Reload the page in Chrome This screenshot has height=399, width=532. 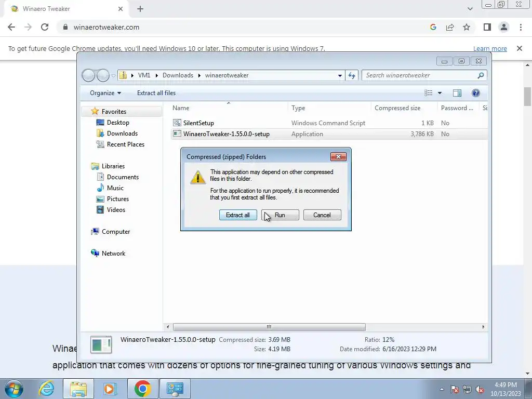[45, 27]
